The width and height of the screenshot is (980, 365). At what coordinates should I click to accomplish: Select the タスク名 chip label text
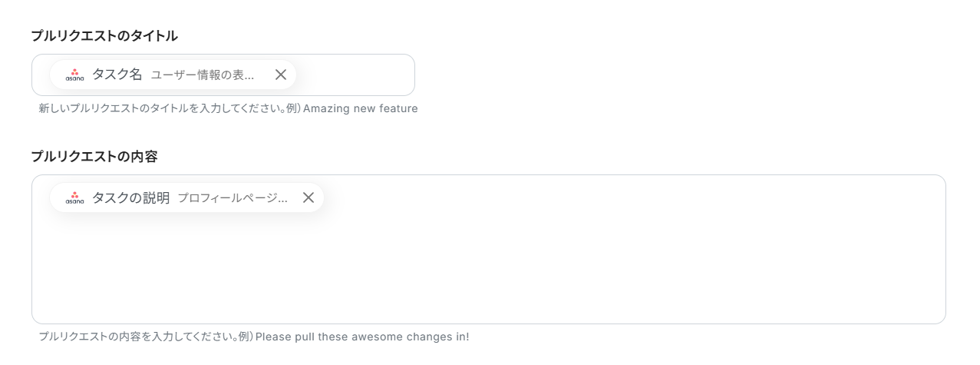pyautogui.click(x=117, y=75)
